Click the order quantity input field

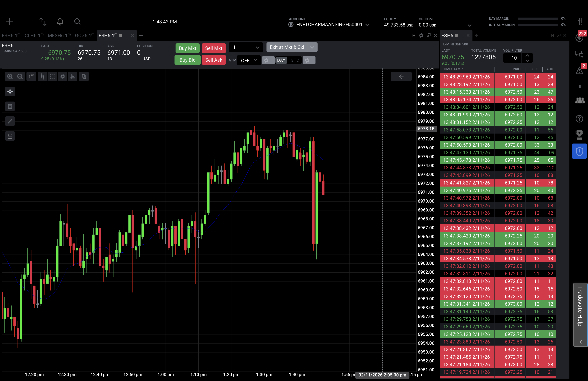pos(240,47)
